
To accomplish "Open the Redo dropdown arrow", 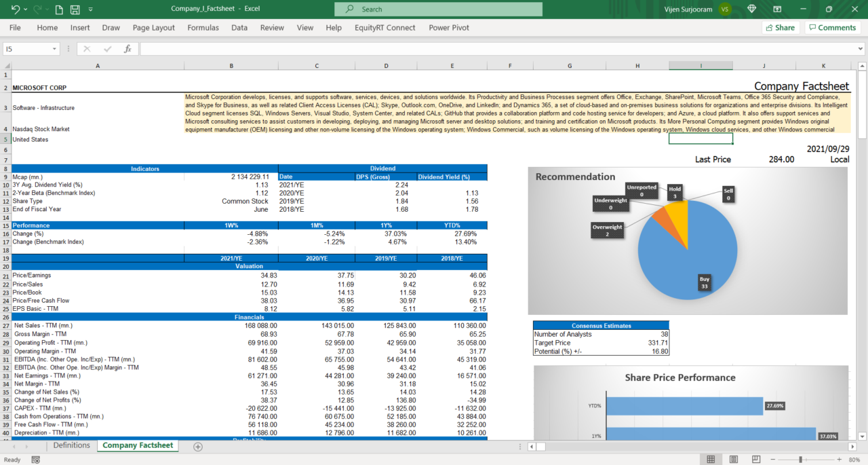I will [47, 10].
